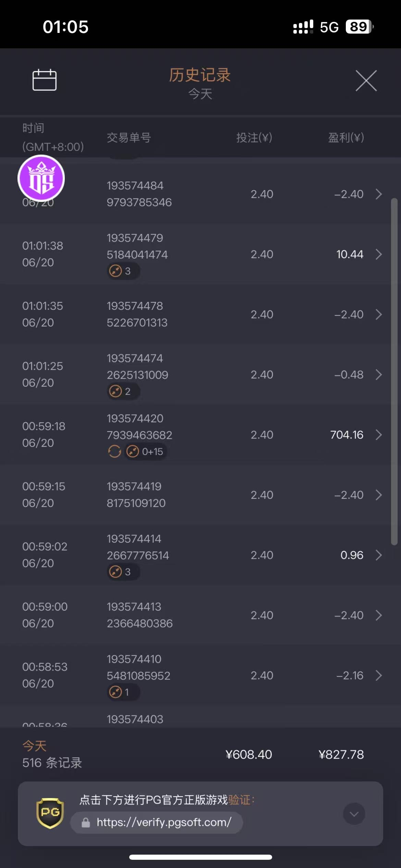This screenshot has height=868, width=401.
Task: Click the free-spin 0+15 badge icon
Action: click(x=133, y=451)
